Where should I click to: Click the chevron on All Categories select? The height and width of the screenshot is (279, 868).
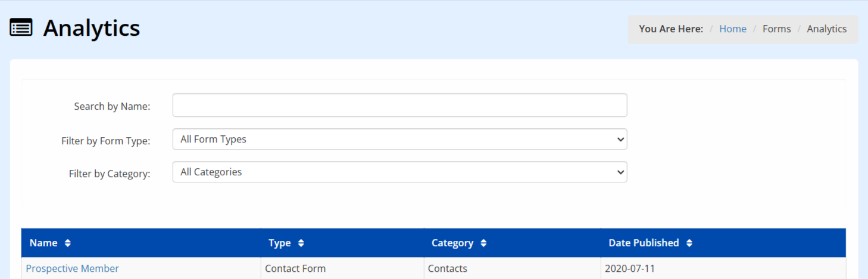pyautogui.click(x=621, y=172)
